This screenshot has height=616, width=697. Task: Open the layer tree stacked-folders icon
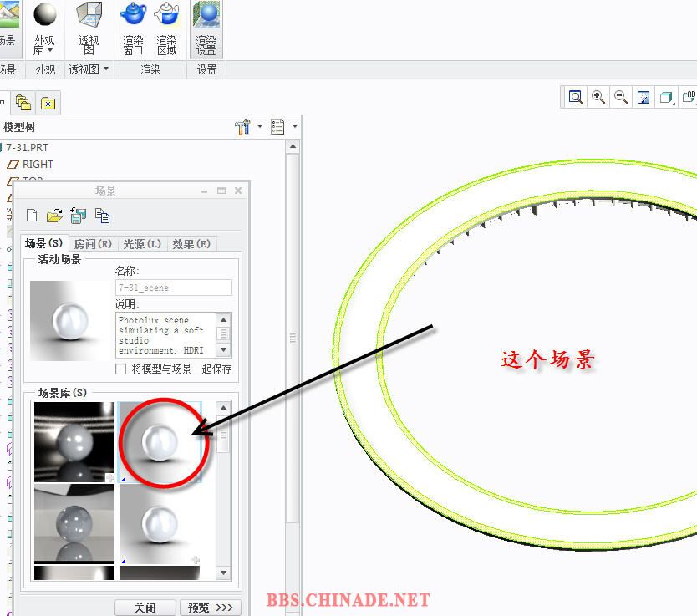(23, 103)
